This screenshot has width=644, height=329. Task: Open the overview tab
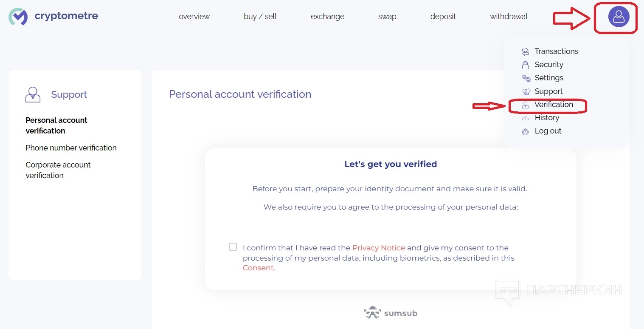coord(194,17)
